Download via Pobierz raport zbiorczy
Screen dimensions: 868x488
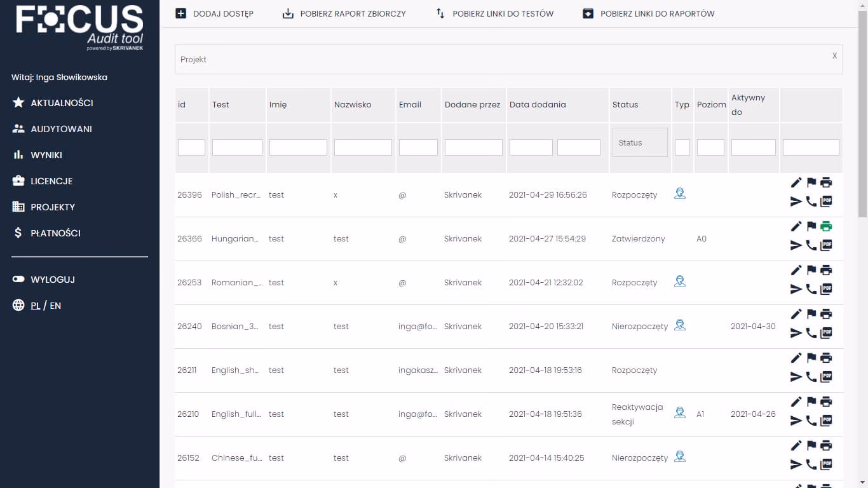[344, 13]
